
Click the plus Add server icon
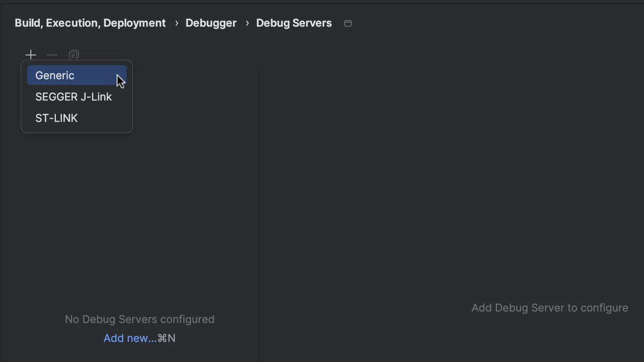click(x=31, y=55)
